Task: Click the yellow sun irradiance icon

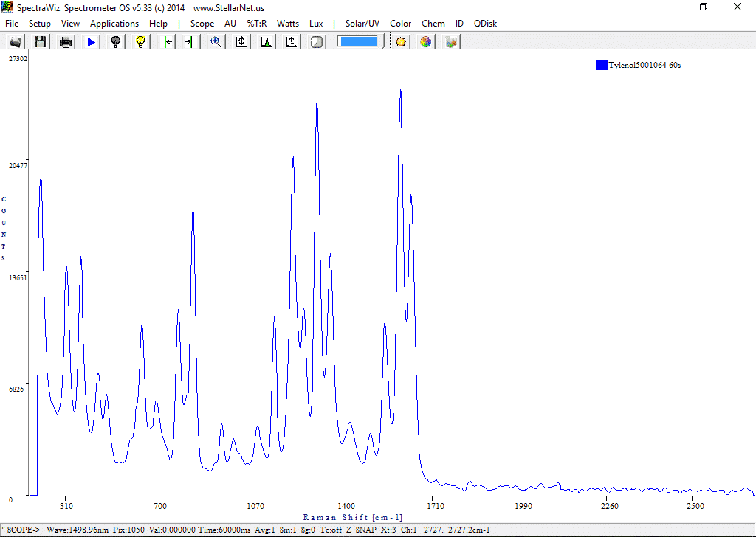Action: tap(401, 42)
